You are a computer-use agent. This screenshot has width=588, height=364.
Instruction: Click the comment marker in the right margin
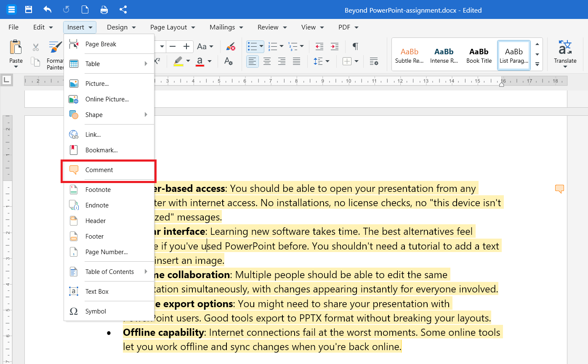point(559,189)
